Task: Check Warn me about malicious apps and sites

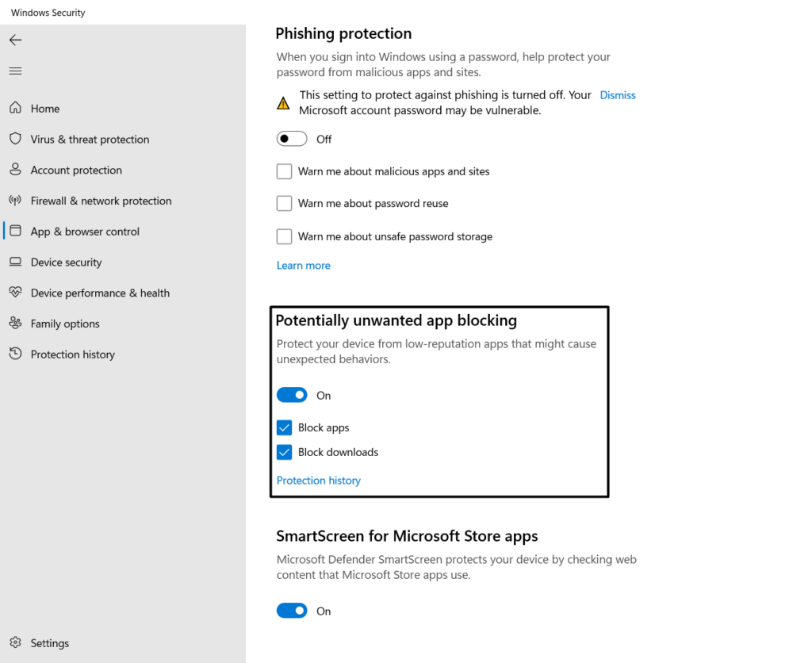Action: pos(284,171)
